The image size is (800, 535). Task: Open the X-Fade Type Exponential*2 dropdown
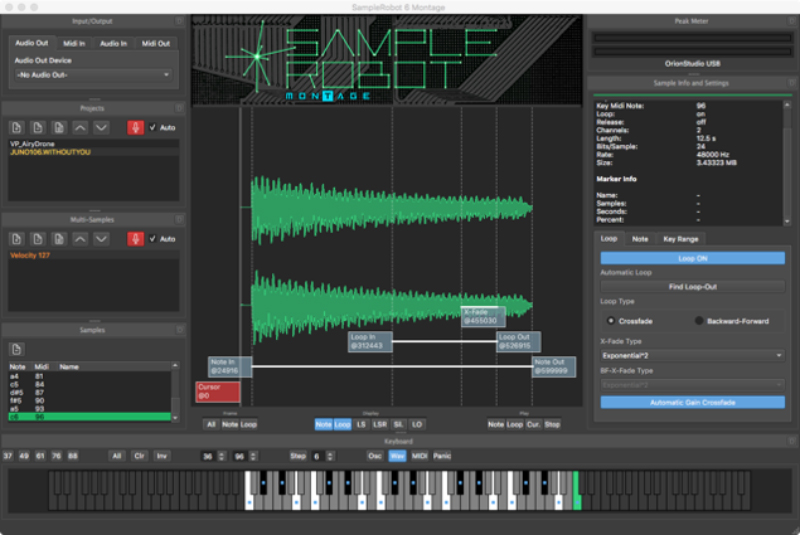692,355
